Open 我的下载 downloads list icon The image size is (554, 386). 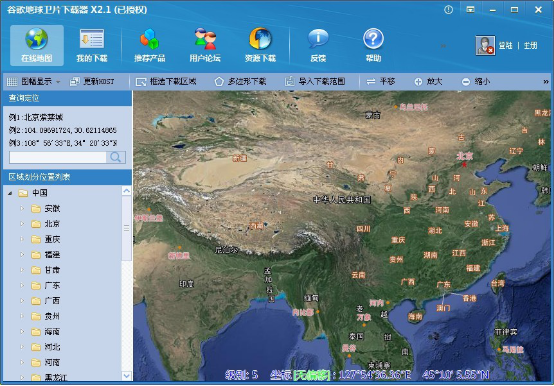[x=92, y=39]
